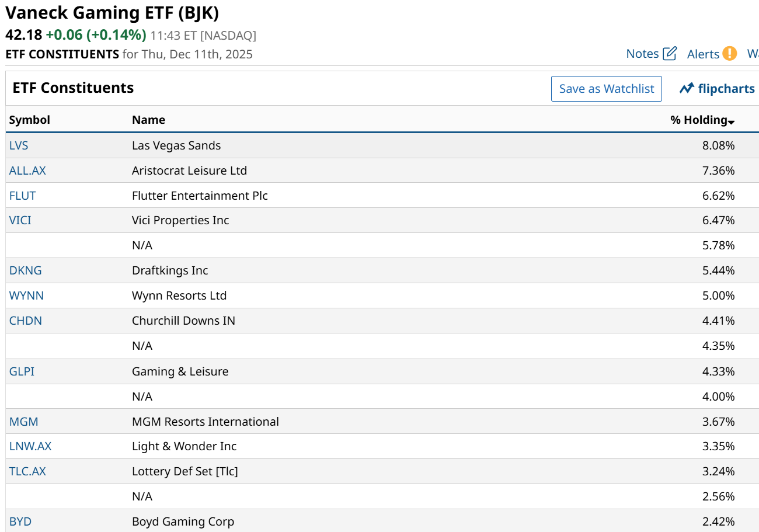This screenshot has width=759, height=532.
Task: Select the FLUT ticker link
Action: click(x=22, y=196)
